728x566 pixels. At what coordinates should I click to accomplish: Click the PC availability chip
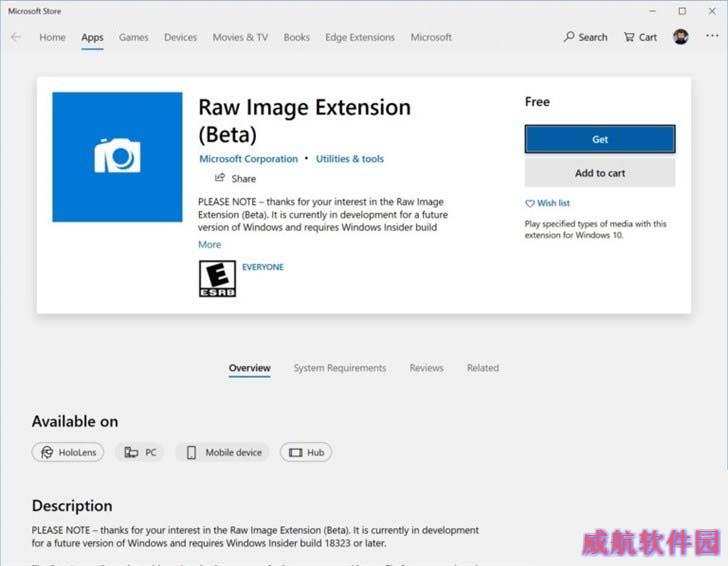click(x=140, y=452)
